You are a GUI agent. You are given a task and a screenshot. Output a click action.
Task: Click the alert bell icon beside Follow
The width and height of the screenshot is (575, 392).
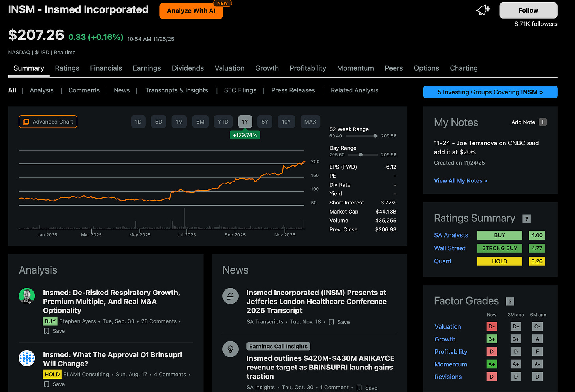click(x=483, y=10)
